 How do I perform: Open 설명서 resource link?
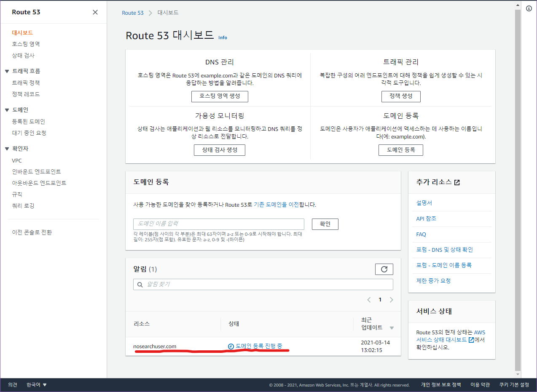click(x=424, y=203)
